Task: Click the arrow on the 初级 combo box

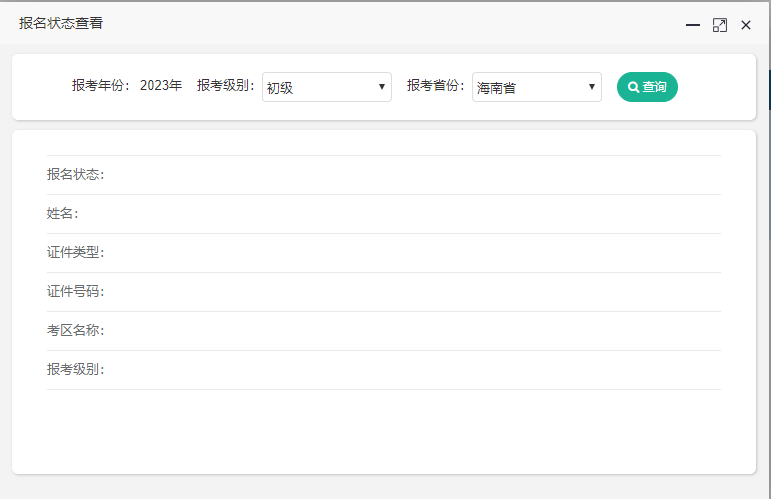Action: pos(382,87)
